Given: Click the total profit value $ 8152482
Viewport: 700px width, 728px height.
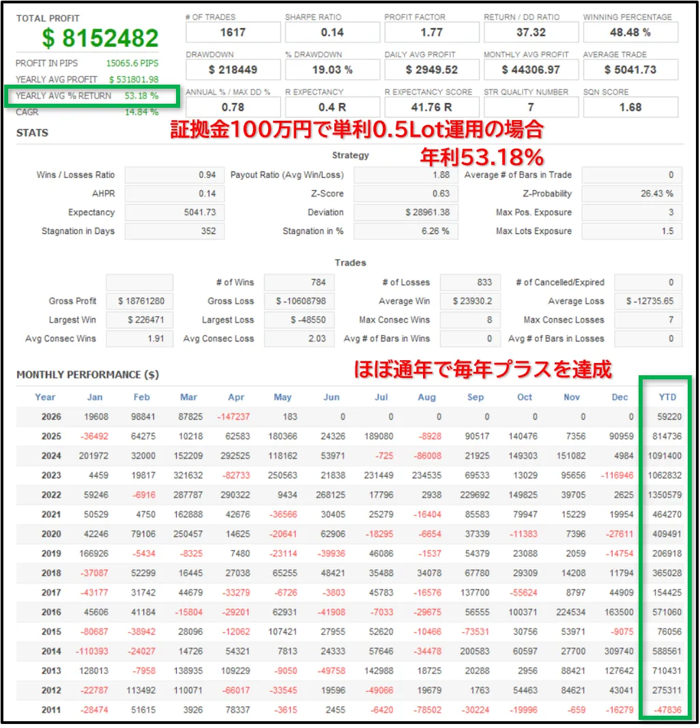Looking at the screenshot, I should 100,38.
